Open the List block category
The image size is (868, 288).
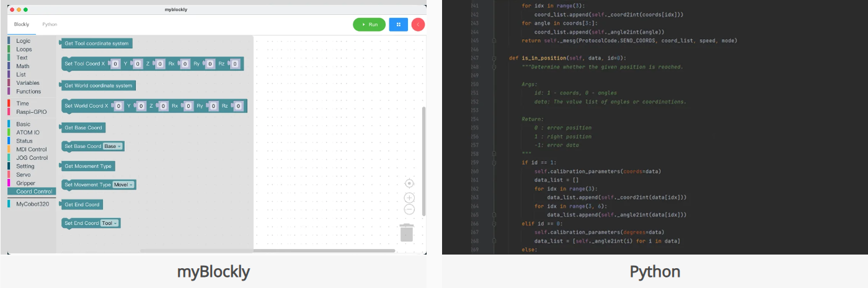[x=21, y=74]
